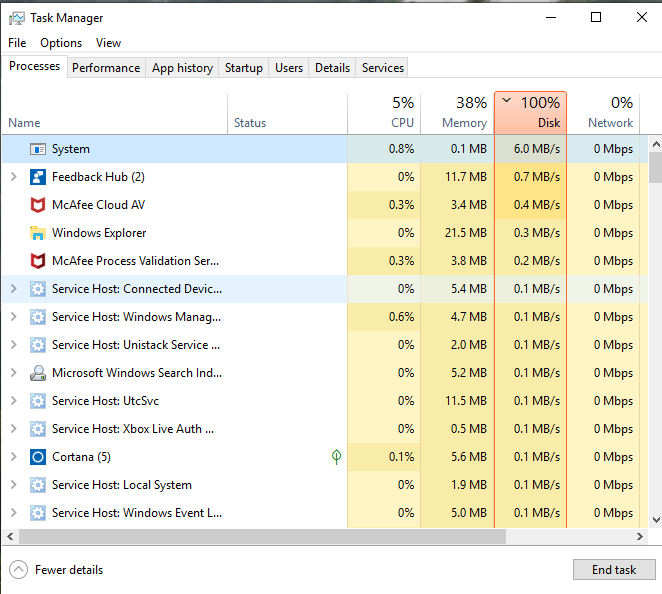Viewport: 662px width, 594px height.
Task: Click the Service Host: Xbox Live Auth gear icon
Action: (x=38, y=429)
